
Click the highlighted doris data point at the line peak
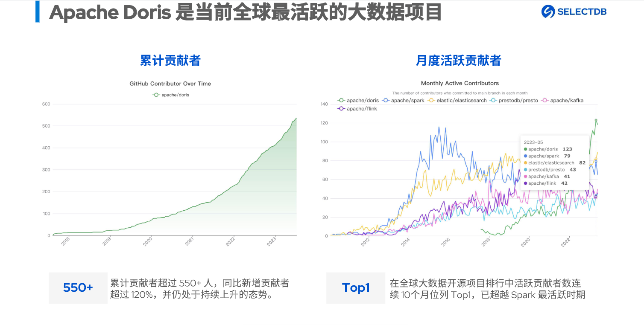click(596, 120)
